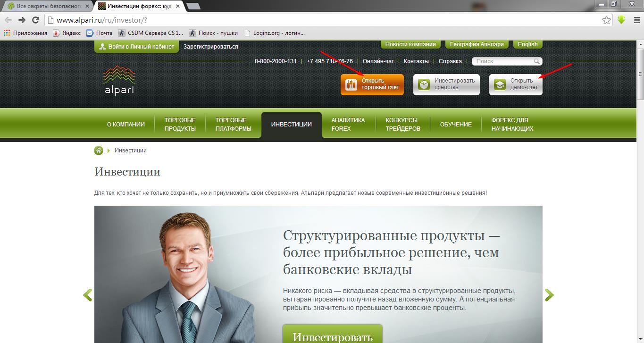The height and width of the screenshot is (343, 644).
Task: Open Поиск - пушки bookmark
Action: pos(213,33)
